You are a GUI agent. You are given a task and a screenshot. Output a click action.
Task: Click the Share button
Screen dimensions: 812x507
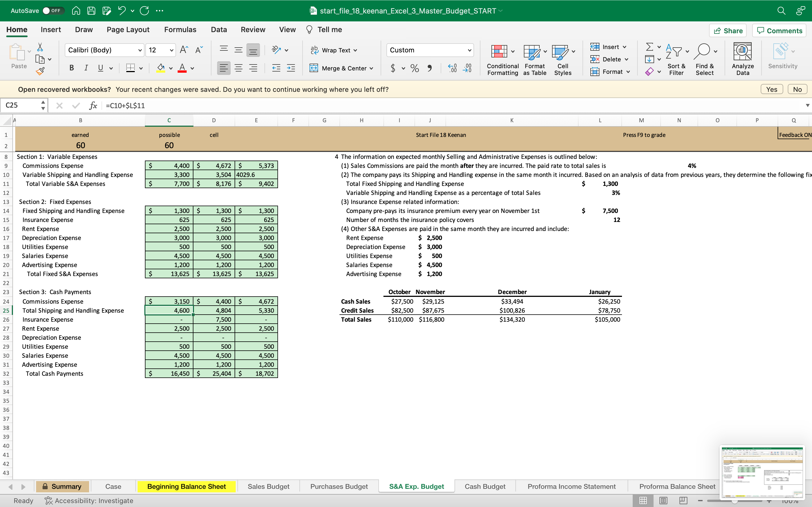pyautogui.click(x=728, y=30)
